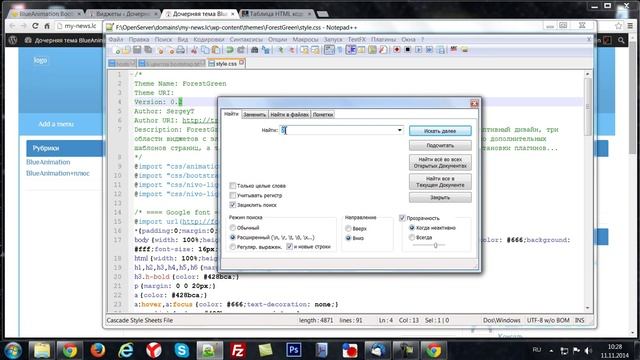
Task: Click the Save recorded macro icon
Action: pos(441,50)
